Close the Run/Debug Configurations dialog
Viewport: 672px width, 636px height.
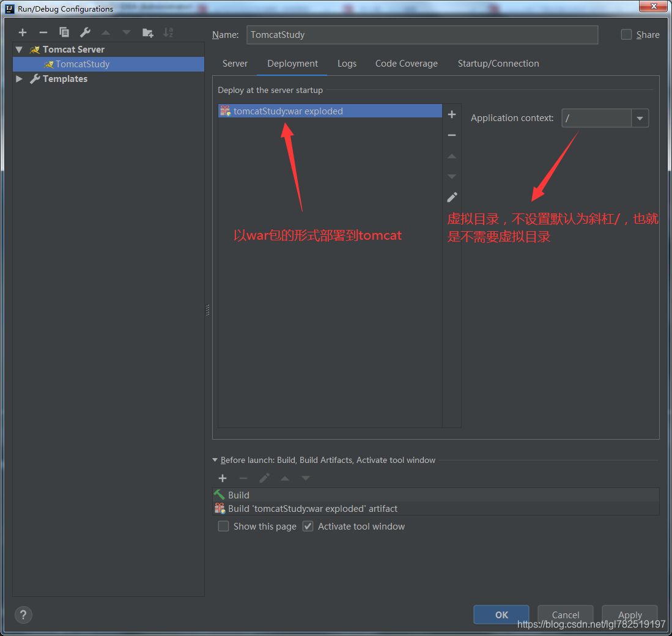point(653,6)
